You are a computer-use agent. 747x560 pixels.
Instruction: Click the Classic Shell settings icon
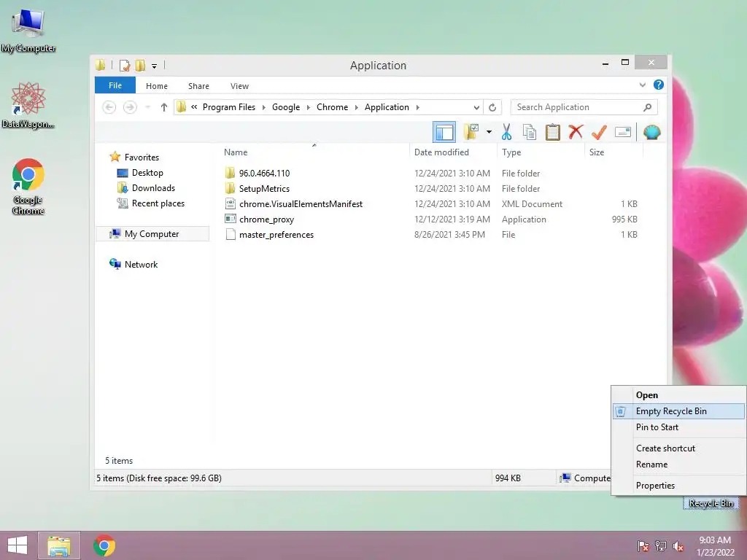651,132
